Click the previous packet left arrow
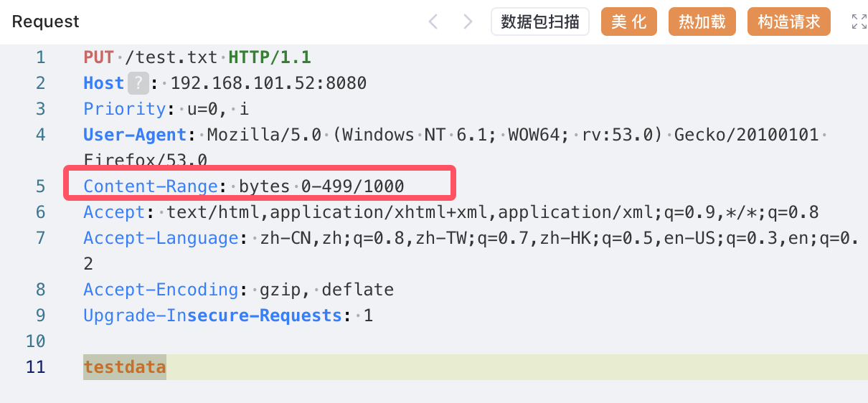868x403 pixels. 433,22
